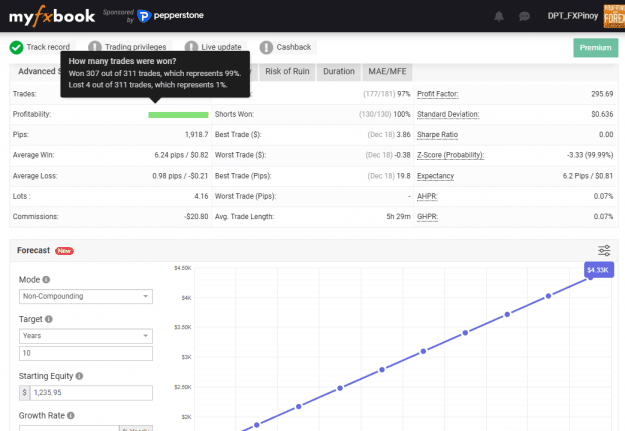Screen dimensions: 625x431
Task: Open the Pepperstone sponsor logo
Action: (x=170, y=16)
